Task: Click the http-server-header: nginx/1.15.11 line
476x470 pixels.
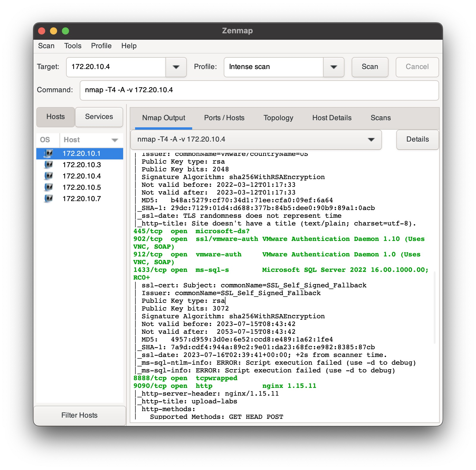Action: click(x=208, y=394)
